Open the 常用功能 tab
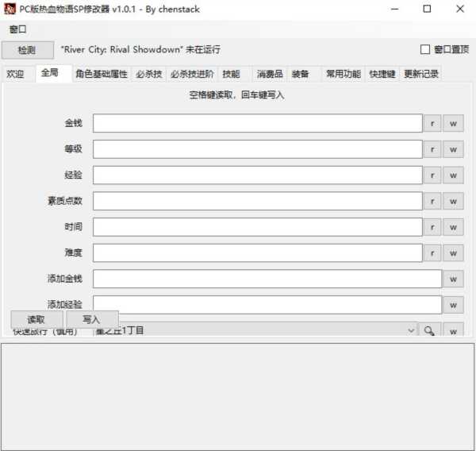Viewport: 476px width, 451px height. click(344, 74)
